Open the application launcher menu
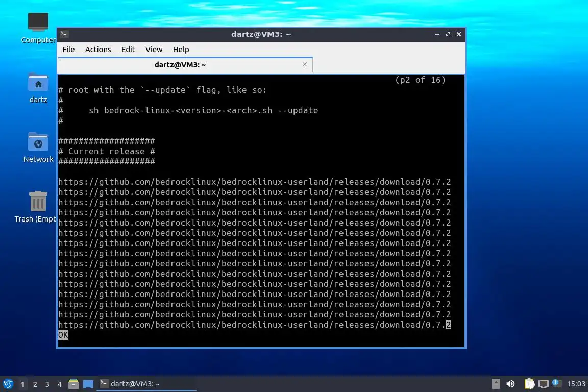The width and height of the screenshot is (588, 392). click(8, 384)
